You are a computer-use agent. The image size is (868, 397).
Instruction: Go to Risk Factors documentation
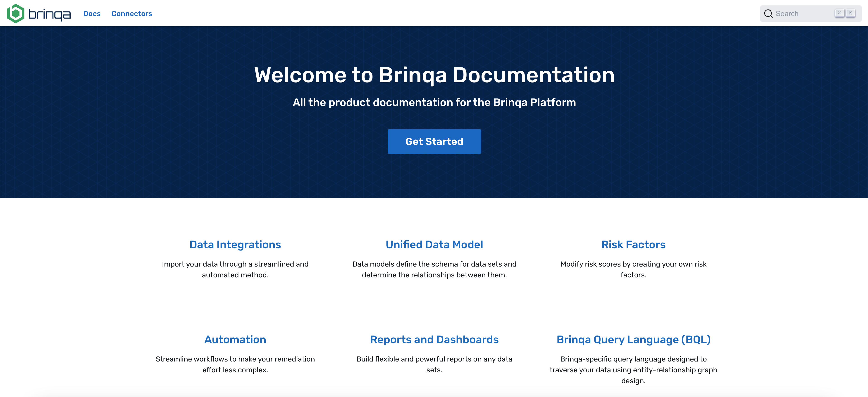[634, 244]
